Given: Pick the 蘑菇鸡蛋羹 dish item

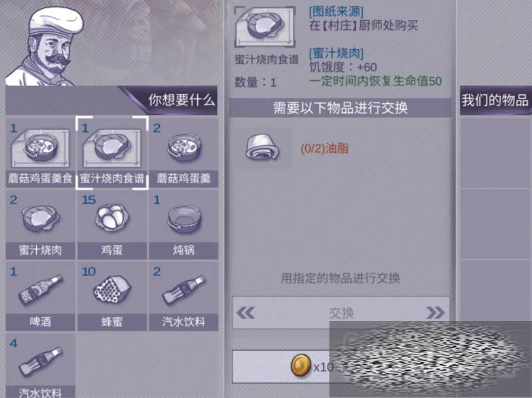Looking at the screenshot, I should (183, 153).
